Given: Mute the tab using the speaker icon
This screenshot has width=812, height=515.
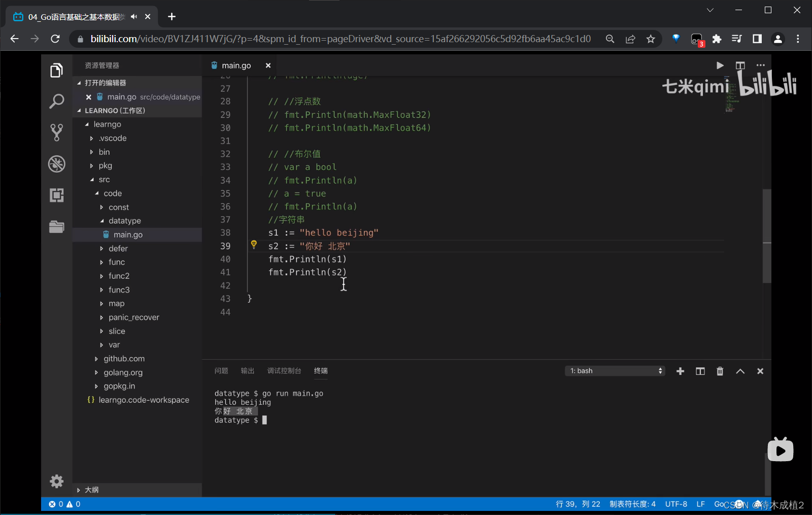Looking at the screenshot, I should [x=134, y=17].
